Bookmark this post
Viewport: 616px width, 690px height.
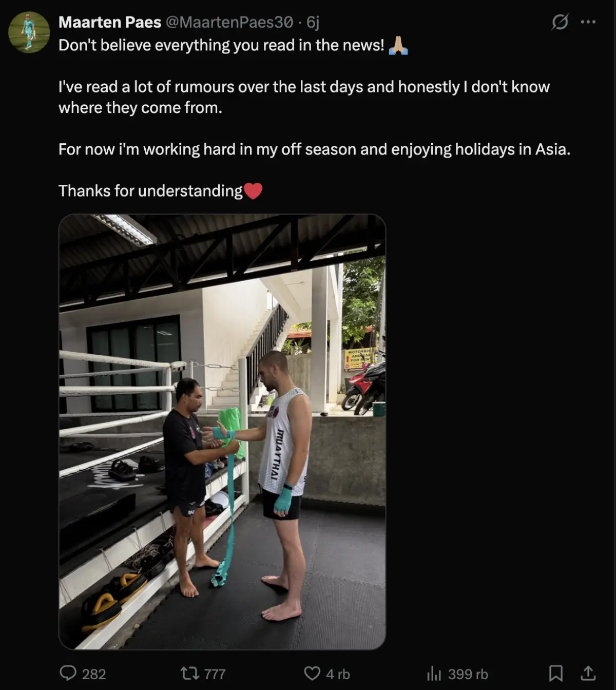coord(556,673)
